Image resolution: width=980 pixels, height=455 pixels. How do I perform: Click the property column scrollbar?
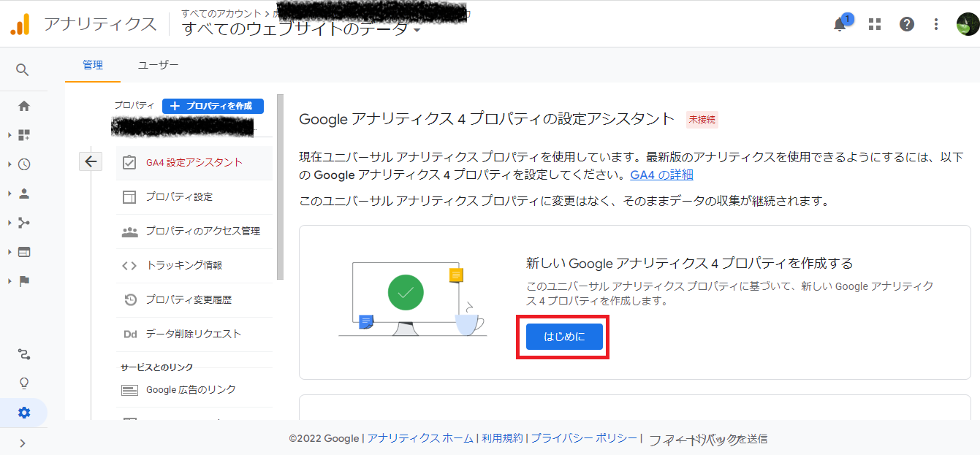(x=281, y=186)
